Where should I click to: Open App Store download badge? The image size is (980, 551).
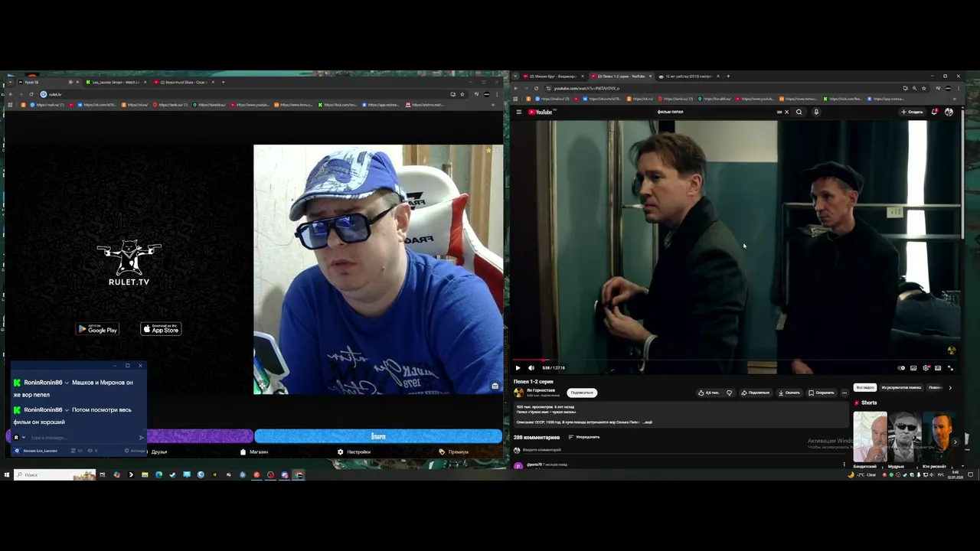point(161,329)
